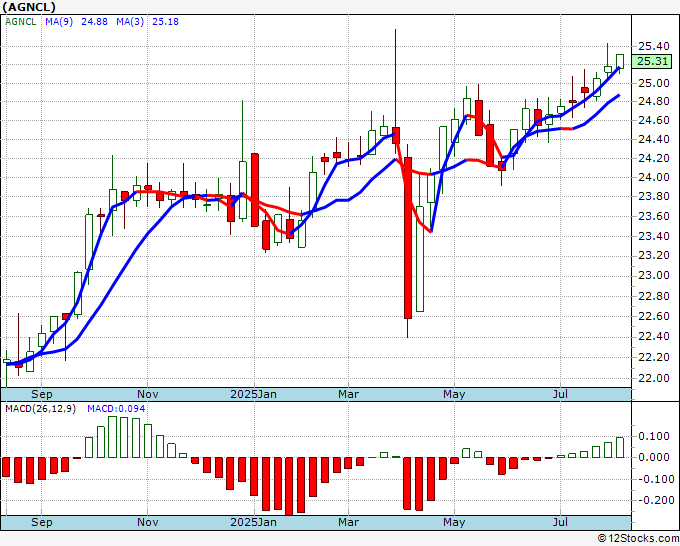Click the 23.00 price axis label

pos(654,275)
